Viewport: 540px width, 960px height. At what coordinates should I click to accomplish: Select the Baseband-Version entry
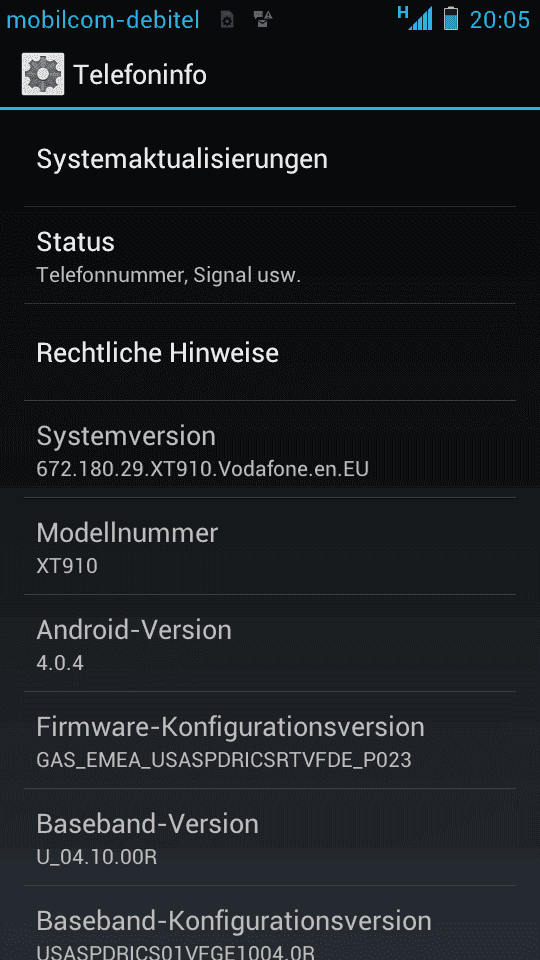click(x=270, y=837)
